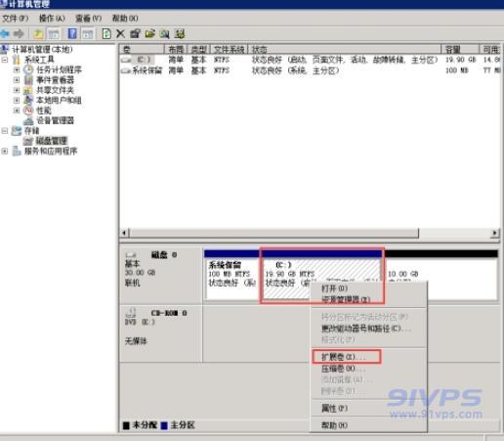The width and height of the screenshot is (504, 441).
Task: Click the magnifier search toolbar icon
Action: 164,33
